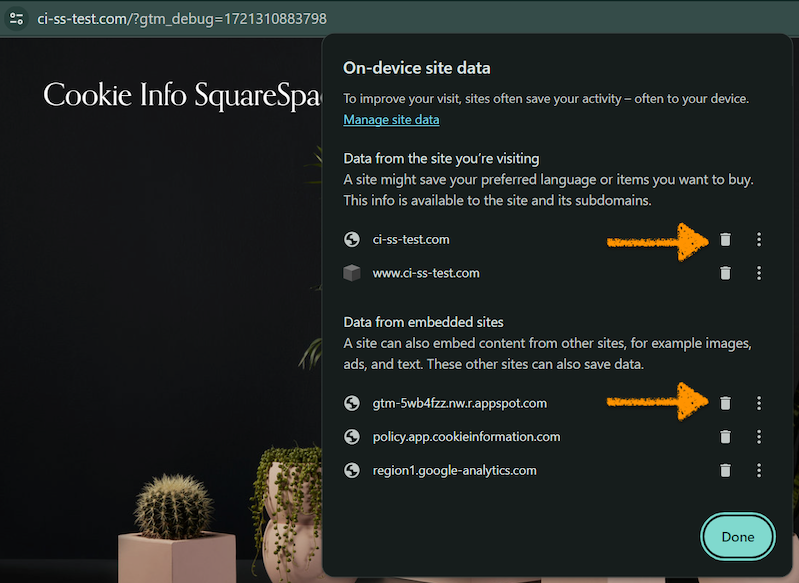Open the Manage site data link
Viewport: 799px width, 583px height.
pos(391,120)
